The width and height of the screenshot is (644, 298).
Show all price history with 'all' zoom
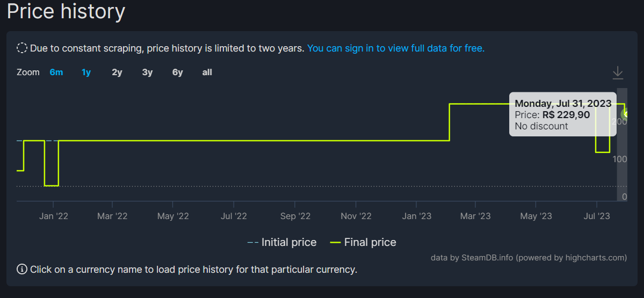pos(207,72)
